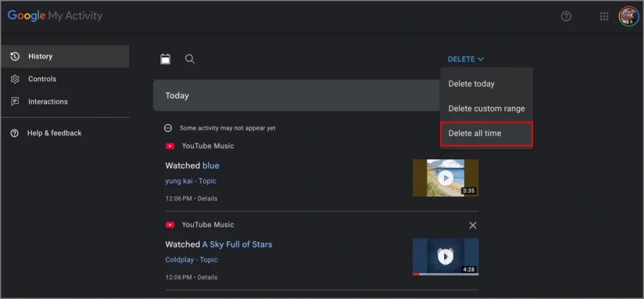Screen dimensions: 644x299
Task: Click the Help & feedback question icon
Action: [x=14, y=133]
